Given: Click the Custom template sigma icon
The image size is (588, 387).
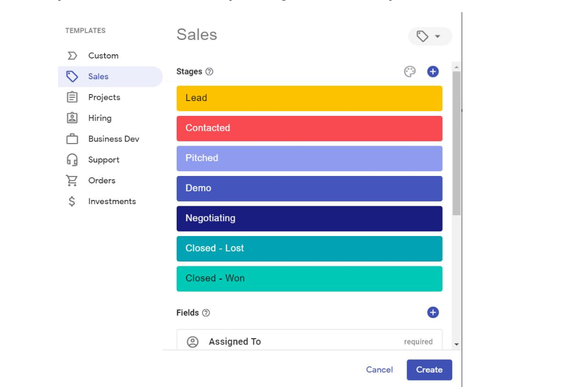Looking at the screenshot, I should coord(72,56).
